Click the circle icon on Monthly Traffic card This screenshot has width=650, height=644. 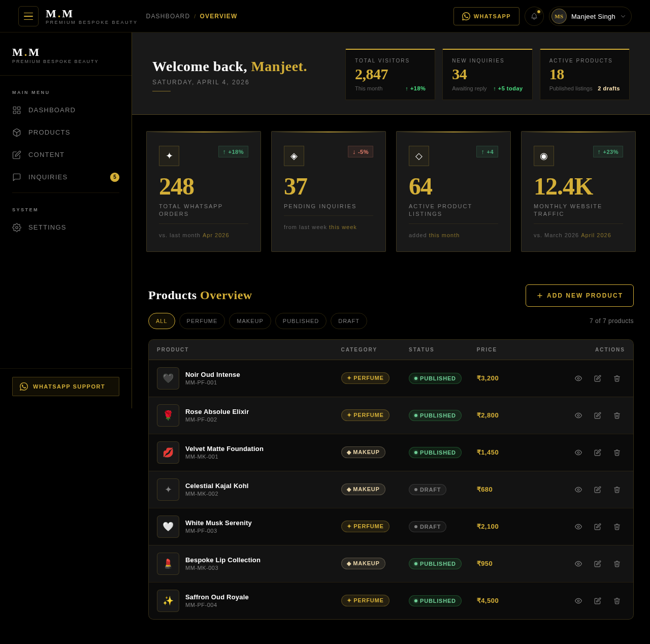point(544,156)
